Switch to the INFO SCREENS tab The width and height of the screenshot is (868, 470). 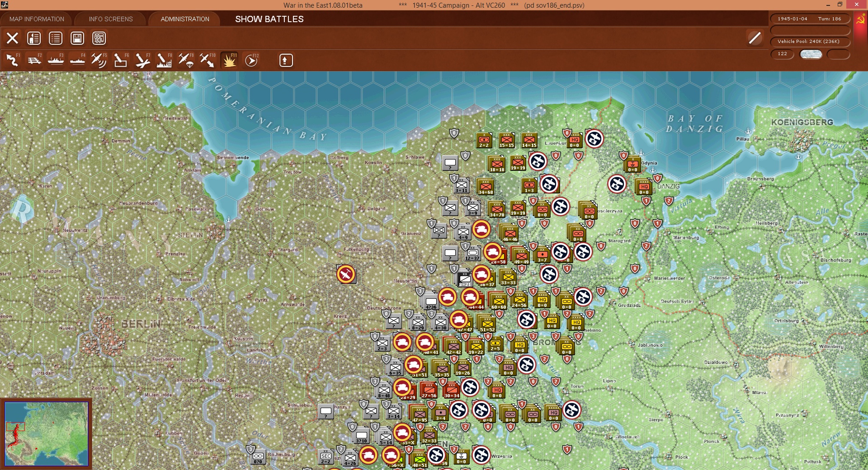(x=111, y=19)
